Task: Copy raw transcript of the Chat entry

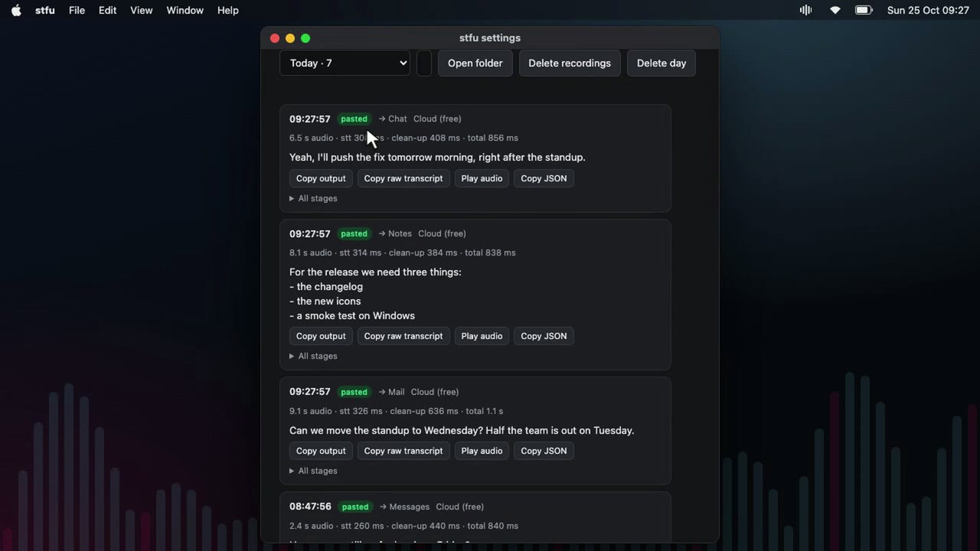Action: (403, 178)
